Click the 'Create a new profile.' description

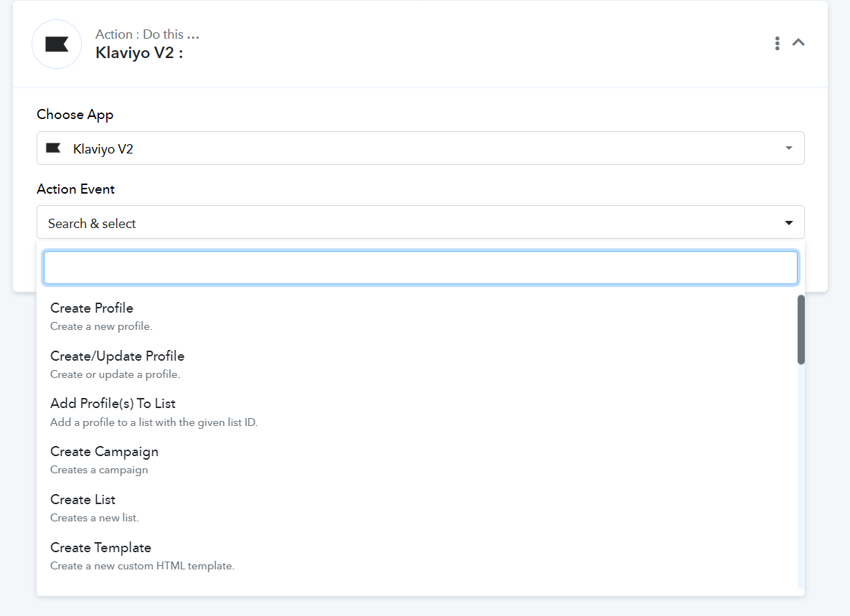(101, 326)
